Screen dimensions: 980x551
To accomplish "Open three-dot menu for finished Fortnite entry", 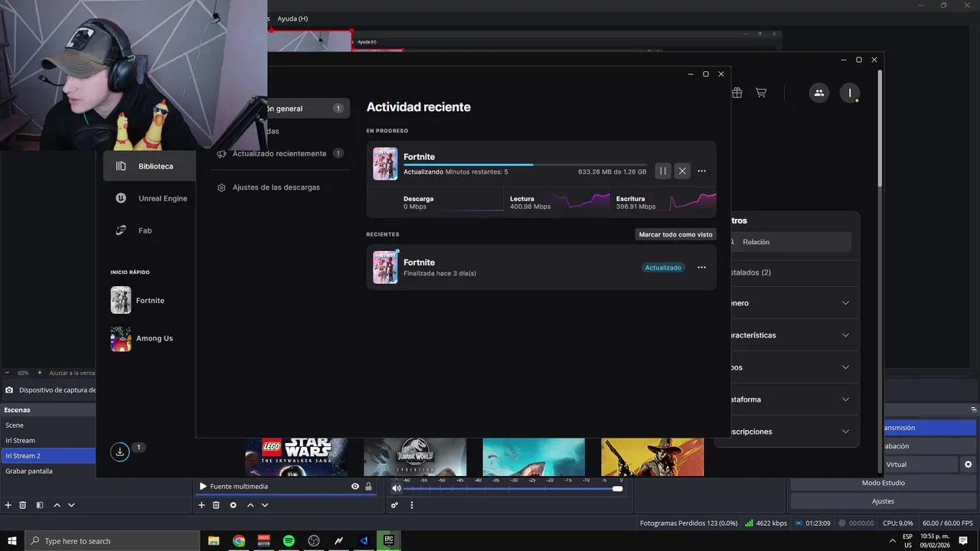I will coord(701,268).
